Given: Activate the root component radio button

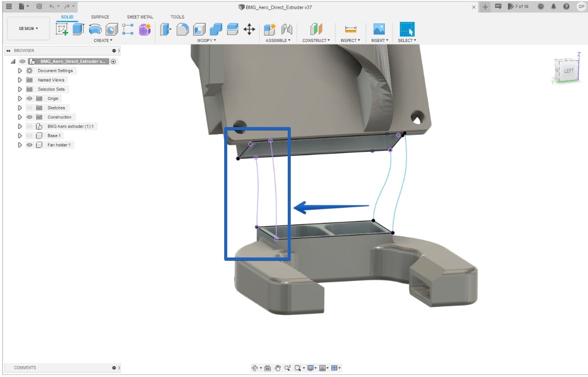Looking at the screenshot, I should pos(113,61).
